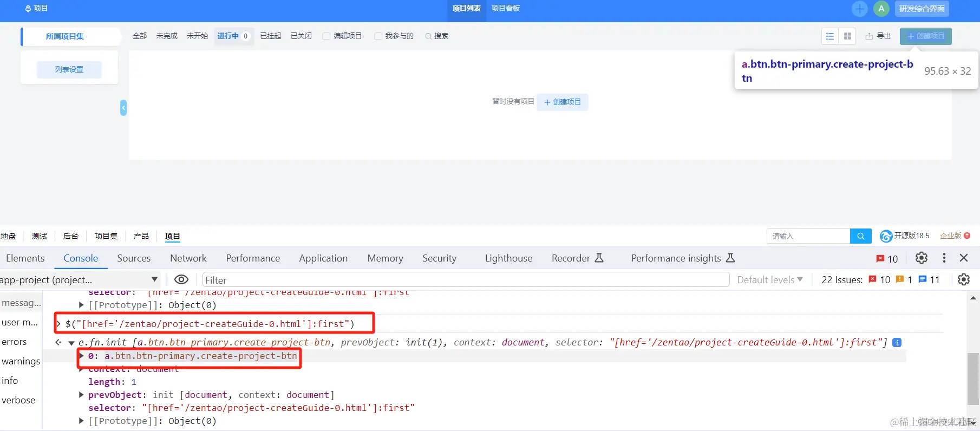
Task: Select errors in console sidebar
Action: tap(14, 342)
